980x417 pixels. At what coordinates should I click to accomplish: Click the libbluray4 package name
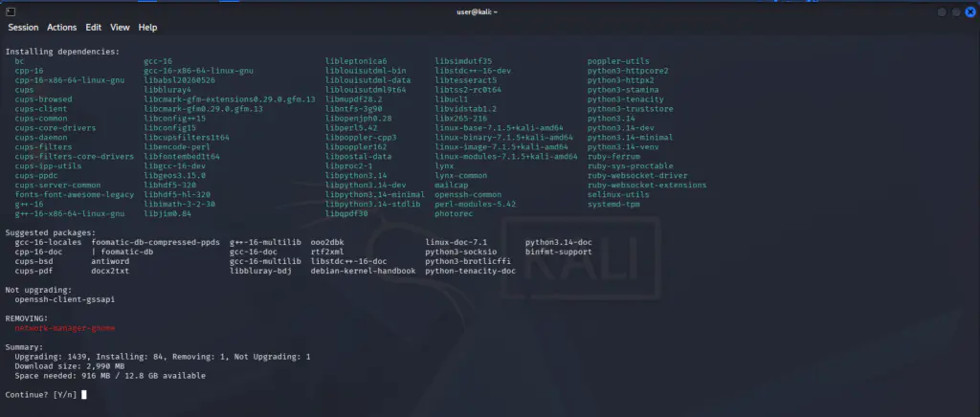click(x=167, y=90)
